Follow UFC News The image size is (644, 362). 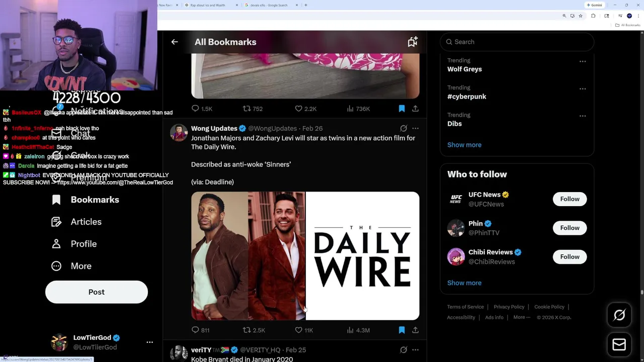click(570, 199)
